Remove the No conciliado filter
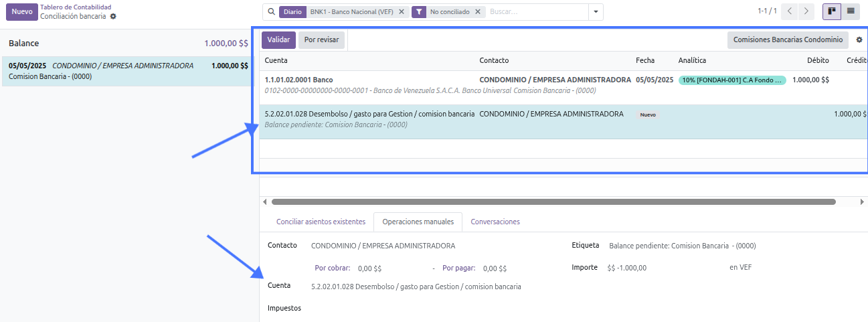Viewport: 868px width, 322px height. 477,12
